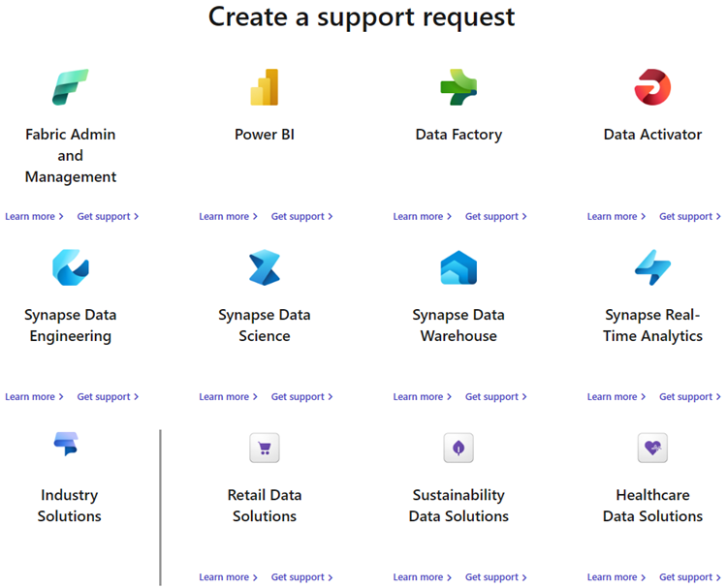Viewport: 727px width, 588px height.
Task: Get support for Power BI
Action: 301,216
